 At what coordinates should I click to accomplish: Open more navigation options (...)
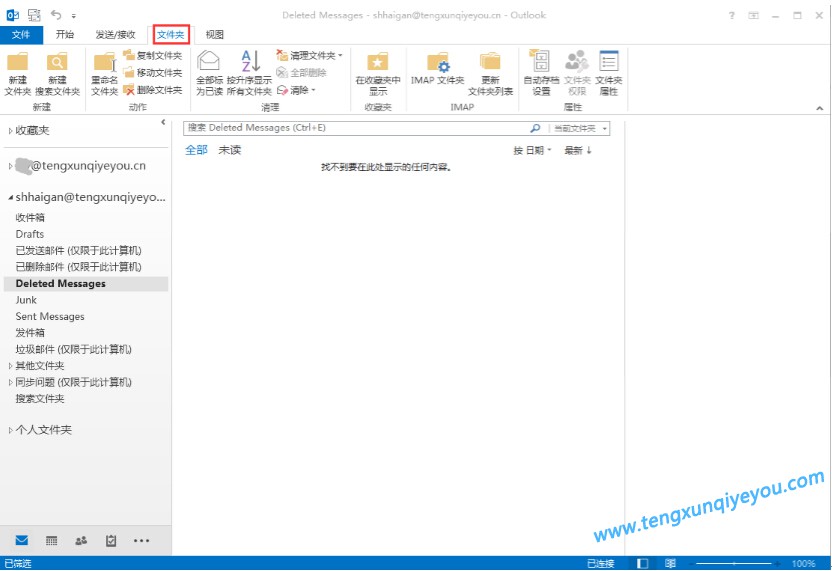click(141, 541)
